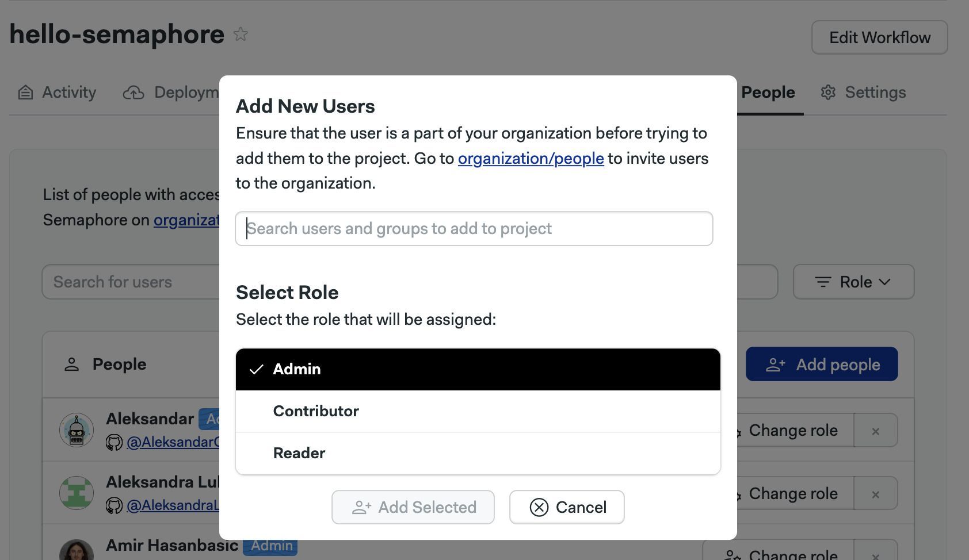Click Aleksandar's robot avatar

point(77,430)
